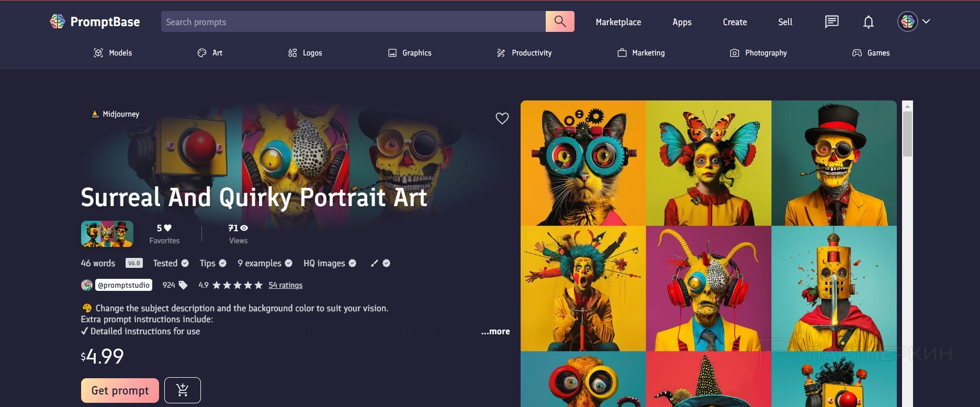
Task: Open the Photography category
Action: pos(758,53)
